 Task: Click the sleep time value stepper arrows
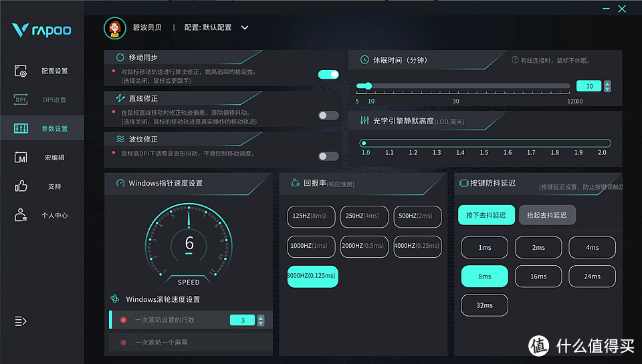coord(607,86)
